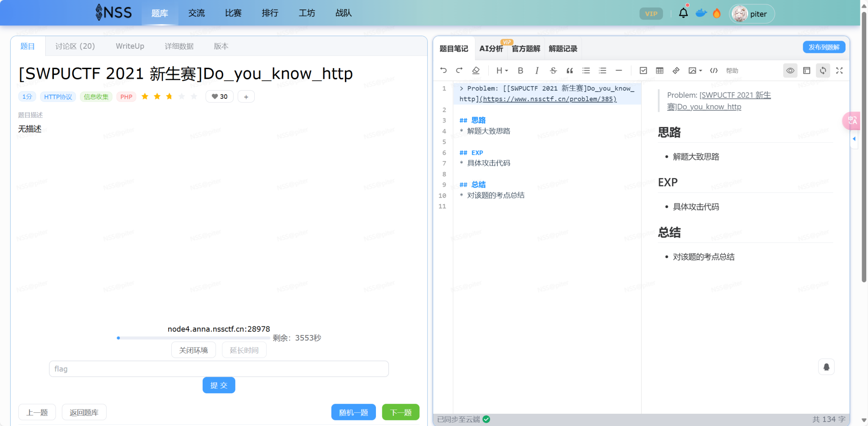
Task: Insert a table into the note
Action: [x=659, y=70]
